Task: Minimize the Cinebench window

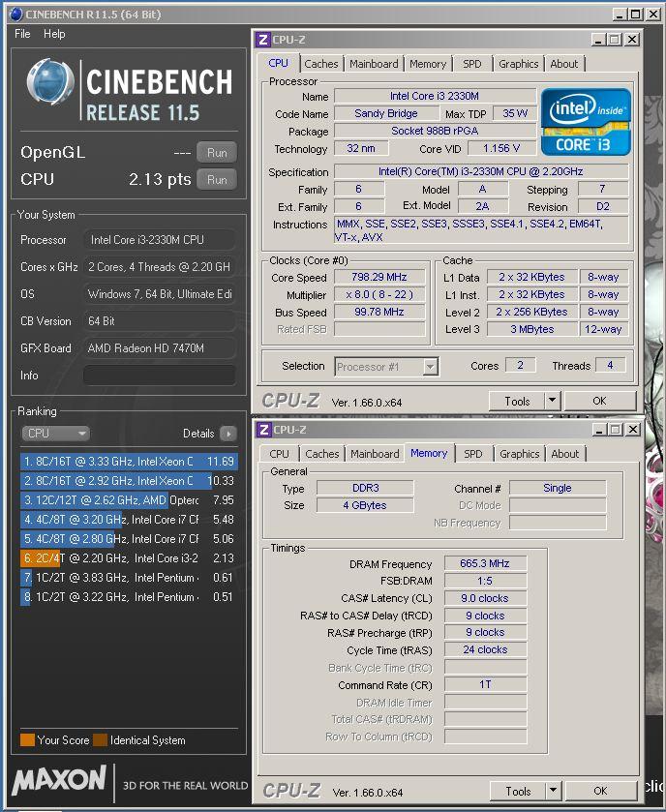Action: (620, 15)
